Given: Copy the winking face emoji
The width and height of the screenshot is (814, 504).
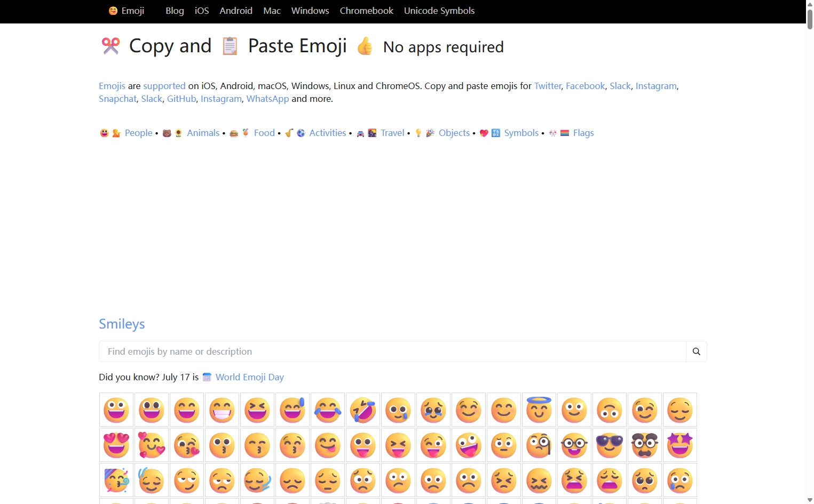Looking at the screenshot, I should [x=645, y=410].
